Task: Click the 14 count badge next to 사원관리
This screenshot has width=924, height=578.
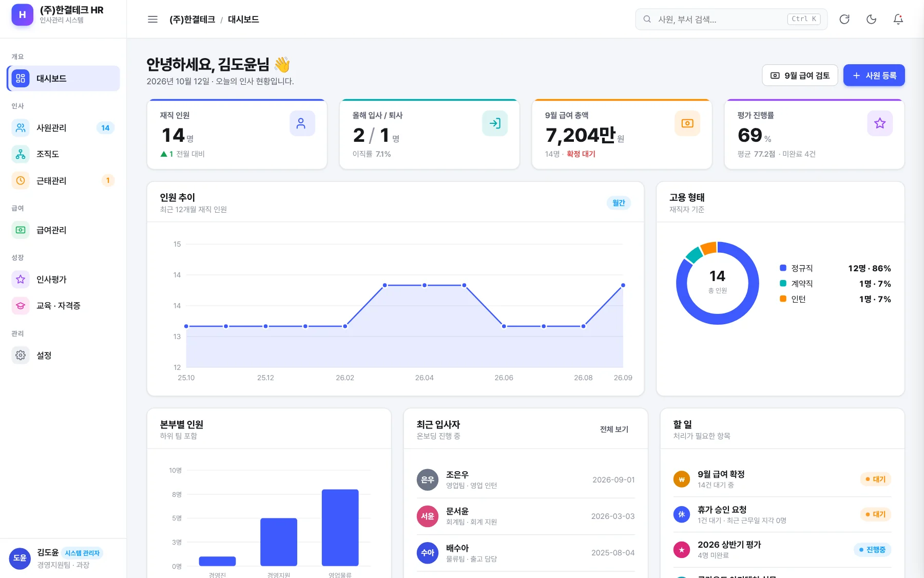Action: (105, 128)
